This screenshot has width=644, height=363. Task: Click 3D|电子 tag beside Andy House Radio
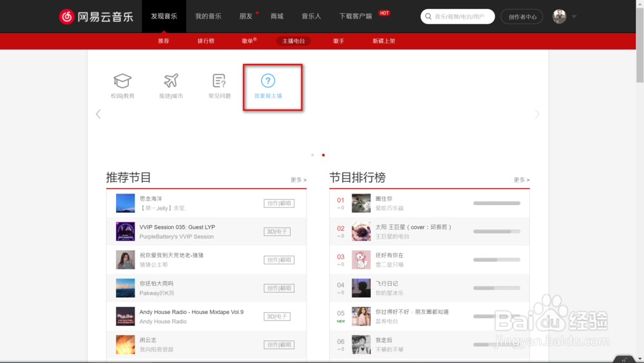[x=277, y=317]
